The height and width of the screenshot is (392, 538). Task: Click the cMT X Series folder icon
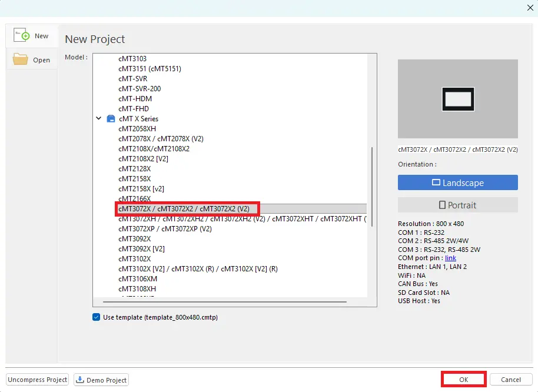pyautogui.click(x=110, y=118)
